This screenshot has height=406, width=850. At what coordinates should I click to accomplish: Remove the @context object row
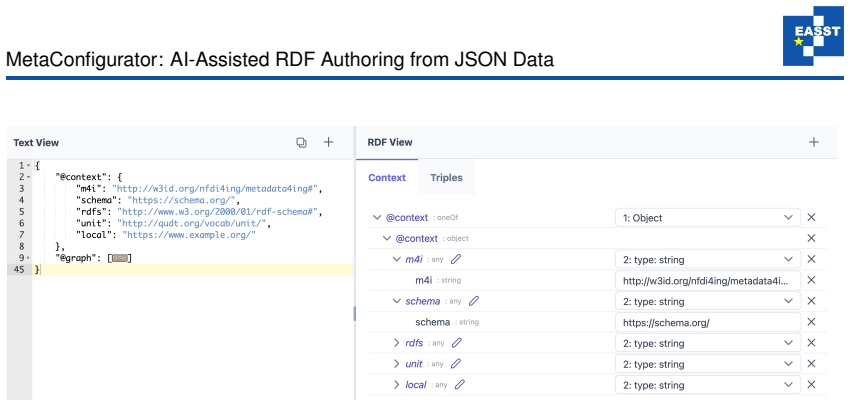coord(812,238)
